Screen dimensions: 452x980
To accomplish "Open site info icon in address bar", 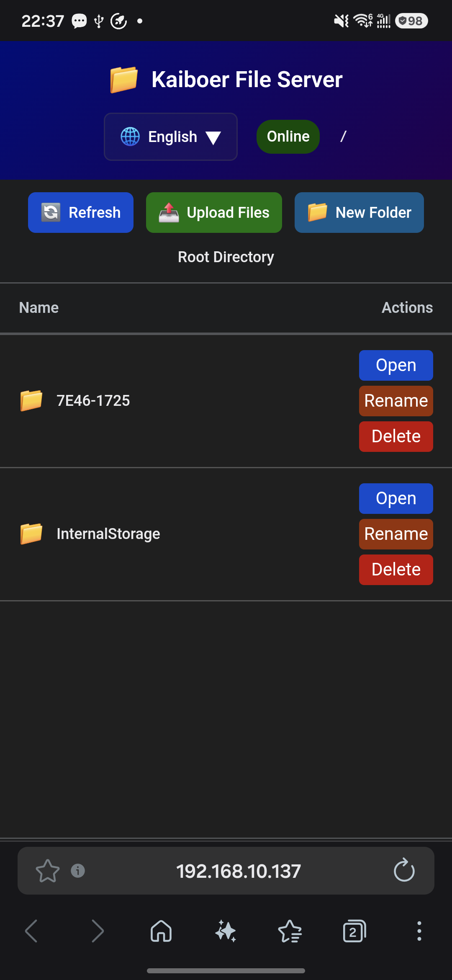I will tap(78, 871).
